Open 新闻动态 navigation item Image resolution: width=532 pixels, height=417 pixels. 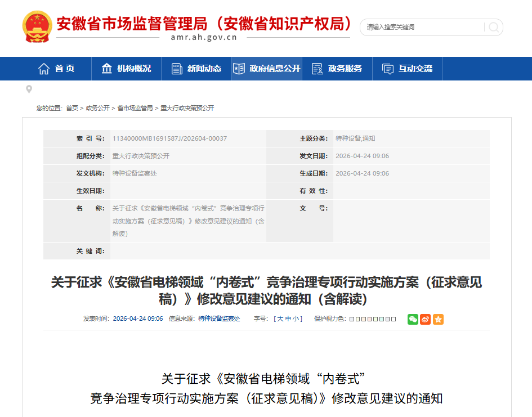point(196,69)
